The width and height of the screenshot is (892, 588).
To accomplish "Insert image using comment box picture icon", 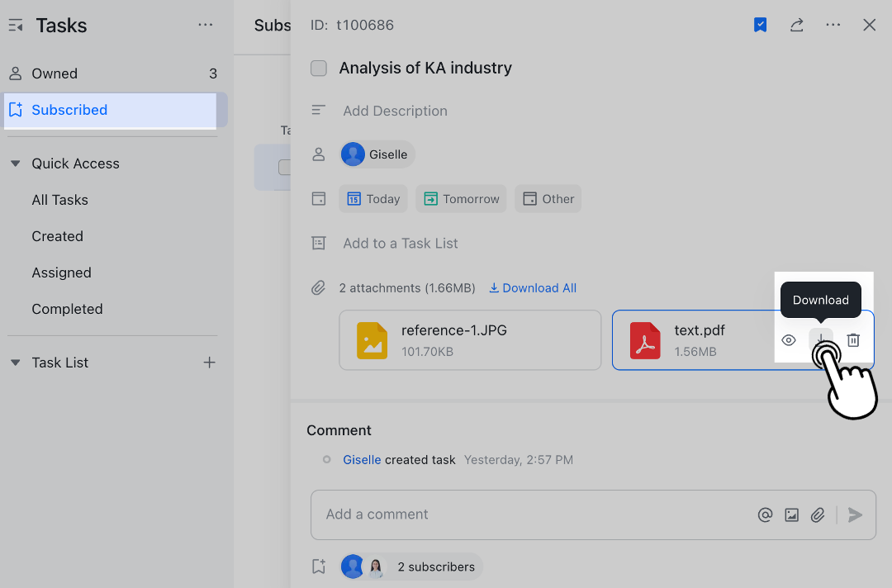I will click(x=791, y=515).
